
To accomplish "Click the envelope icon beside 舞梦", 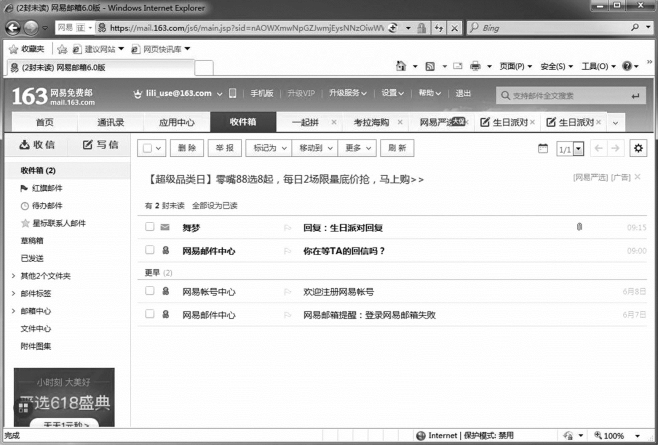I will (x=165, y=227).
